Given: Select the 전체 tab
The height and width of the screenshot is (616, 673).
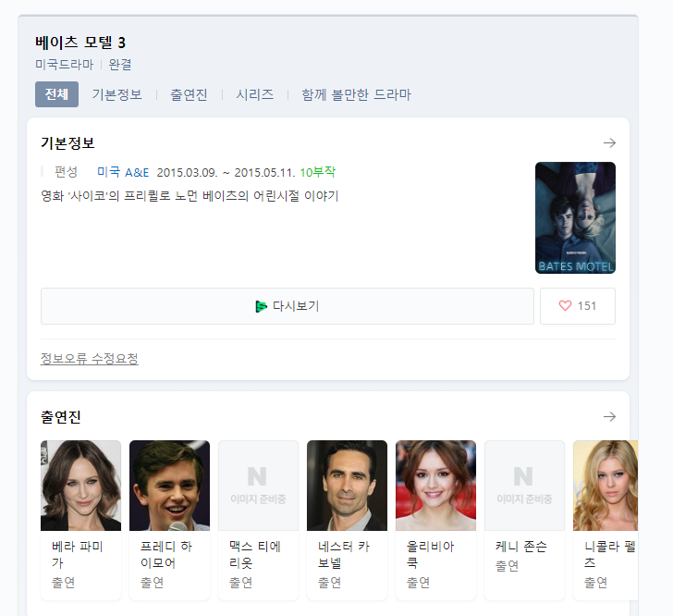Looking at the screenshot, I should tap(56, 94).
